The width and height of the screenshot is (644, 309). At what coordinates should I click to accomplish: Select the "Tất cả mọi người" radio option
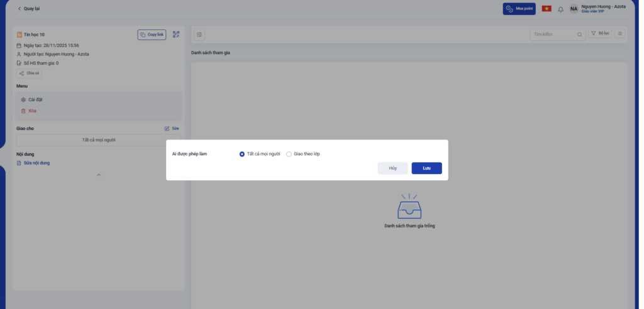click(x=242, y=154)
